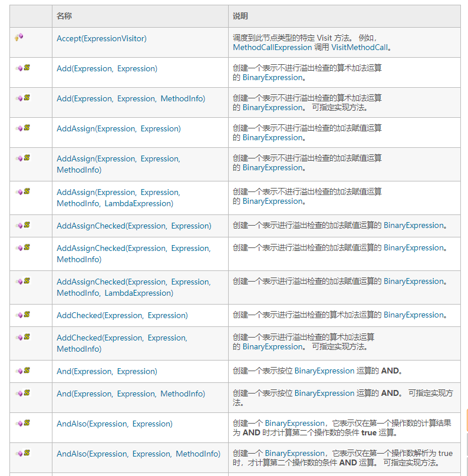This screenshot has height=476, width=468.
Task: Click the 名称 column header
Action: click(64, 16)
